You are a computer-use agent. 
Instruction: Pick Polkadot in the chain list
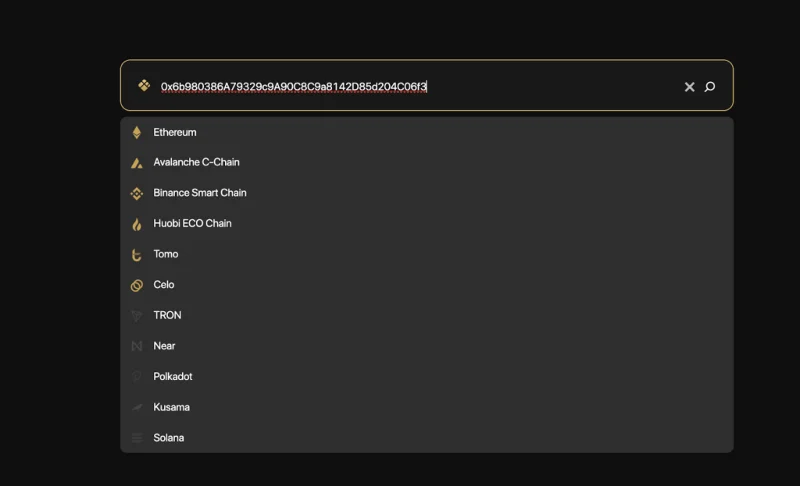(427, 376)
